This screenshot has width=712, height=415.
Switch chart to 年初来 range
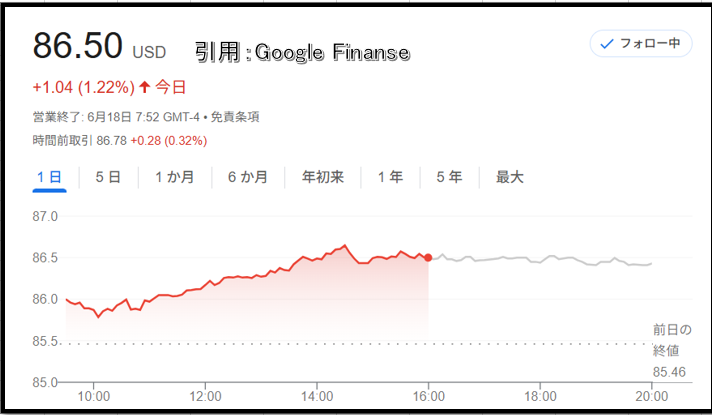pyautogui.click(x=323, y=177)
